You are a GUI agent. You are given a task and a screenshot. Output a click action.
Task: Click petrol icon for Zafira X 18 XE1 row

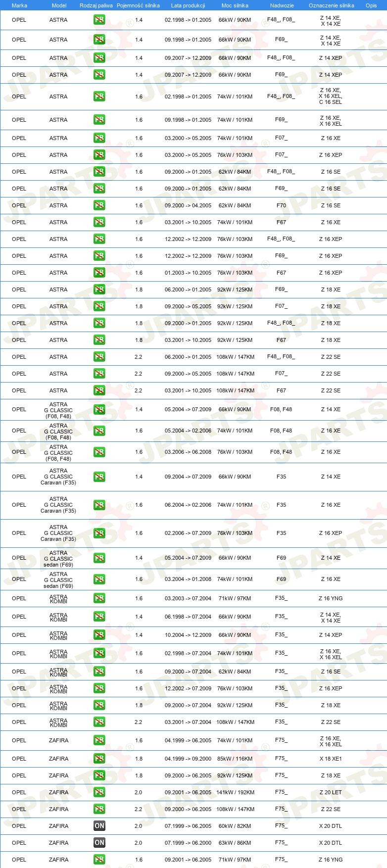pos(99,759)
